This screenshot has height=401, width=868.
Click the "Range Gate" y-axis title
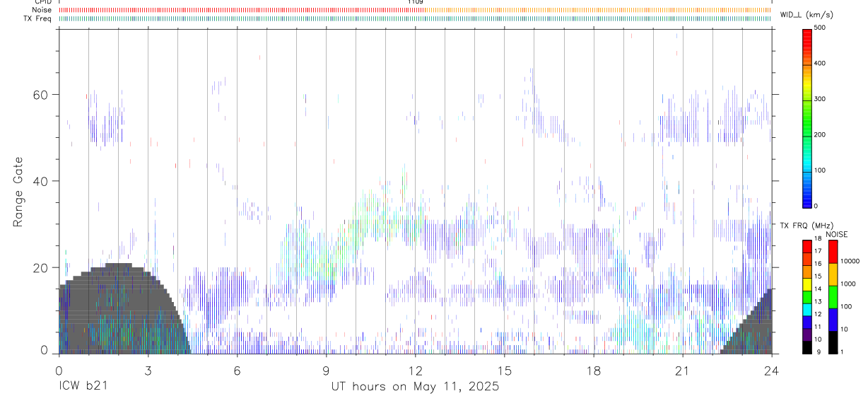(x=19, y=192)
